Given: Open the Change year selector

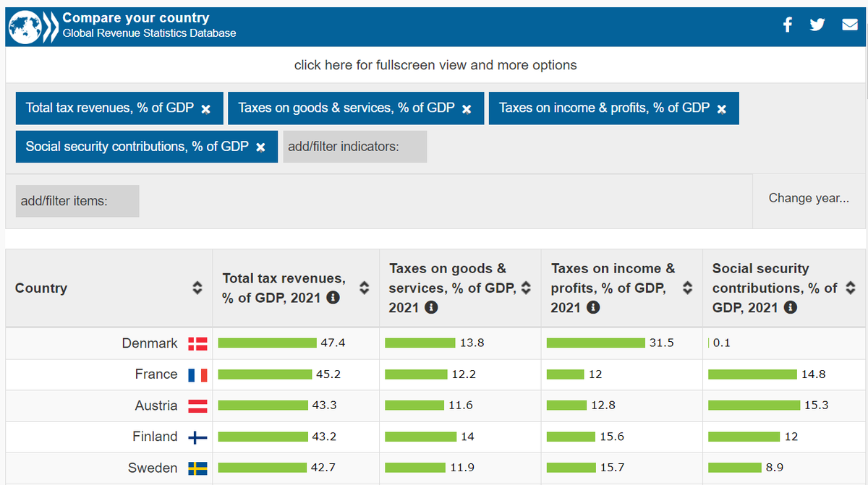Looking at the screenshot, I should pos(809,198).
